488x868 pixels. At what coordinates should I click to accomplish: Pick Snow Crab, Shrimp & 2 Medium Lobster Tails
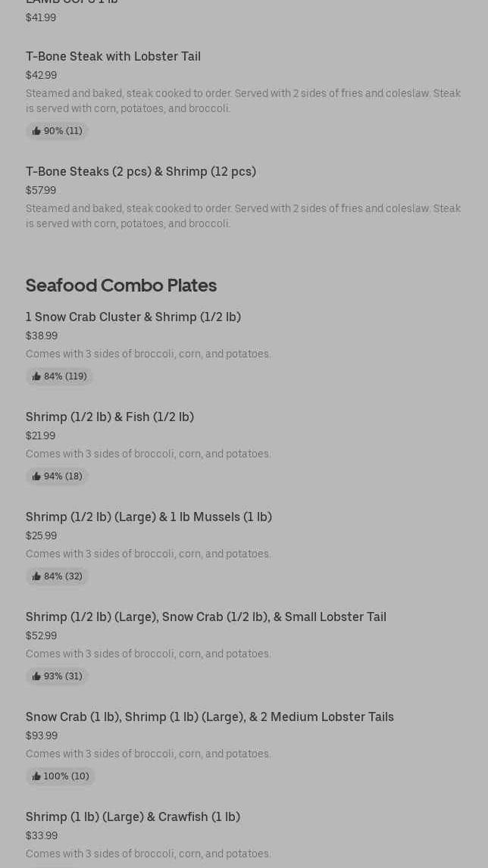click(x=210, y=717)
